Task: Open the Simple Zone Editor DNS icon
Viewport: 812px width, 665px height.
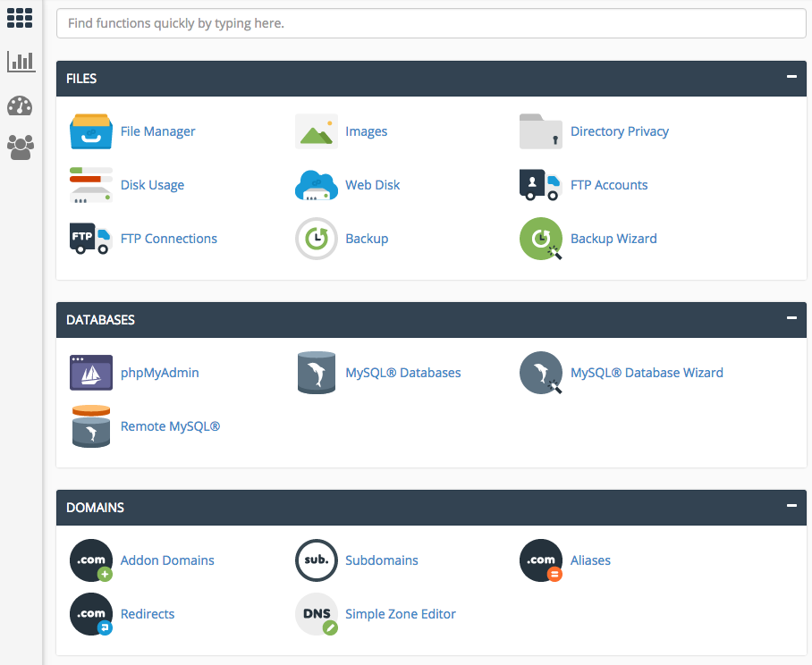Action: click(316, 614)
